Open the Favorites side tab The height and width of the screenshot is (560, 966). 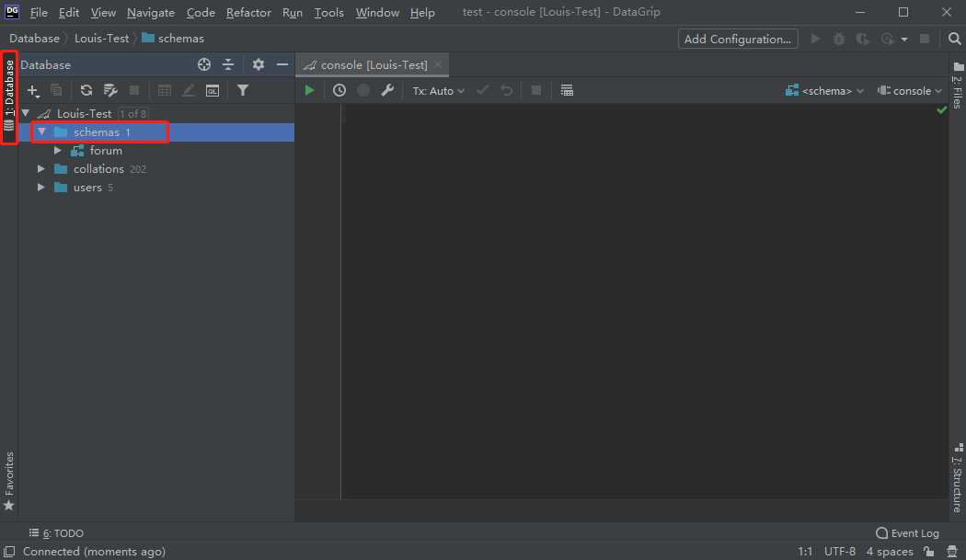click(9, 481)
